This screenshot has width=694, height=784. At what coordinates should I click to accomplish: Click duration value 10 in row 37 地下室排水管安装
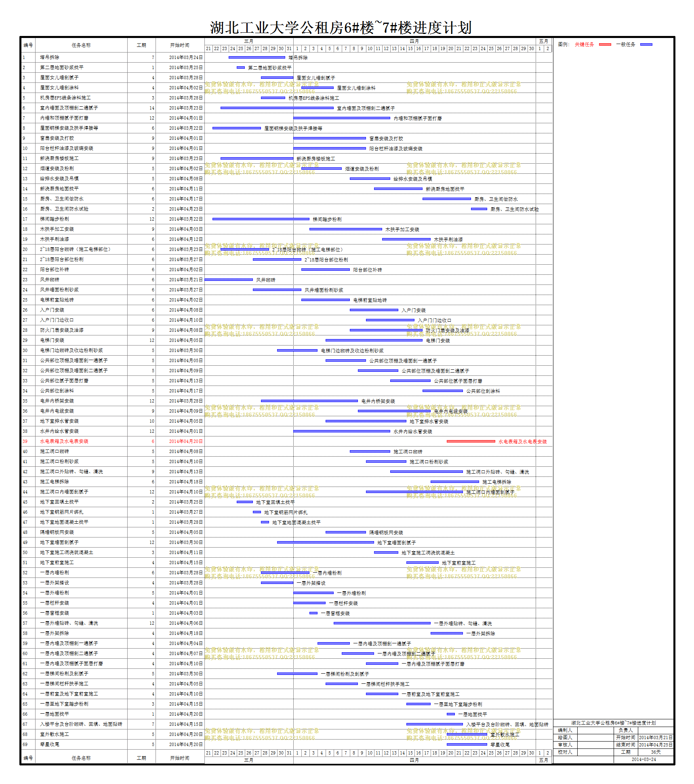pyautogui.click(x=152, y=421)
